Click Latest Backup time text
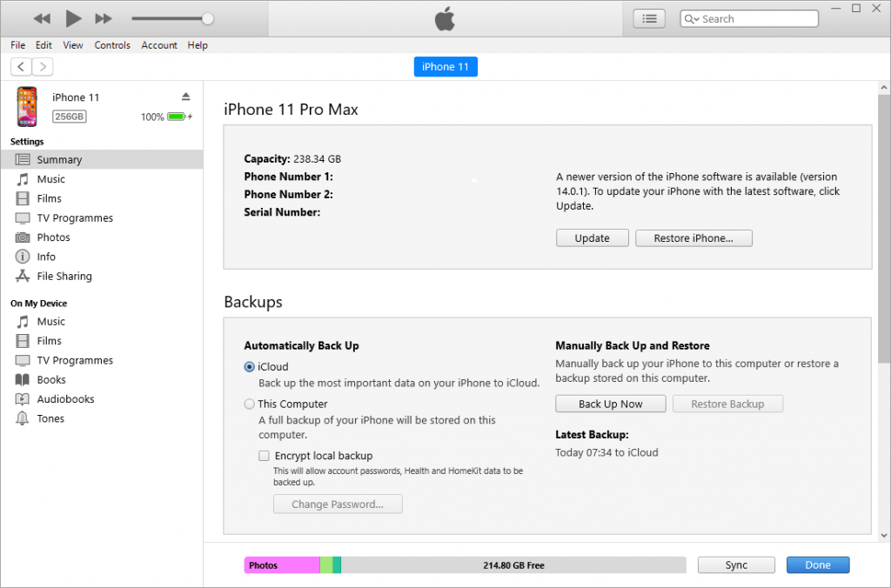Image resolution: width=891 pixels, height=588 pixels. coord(606,453)
